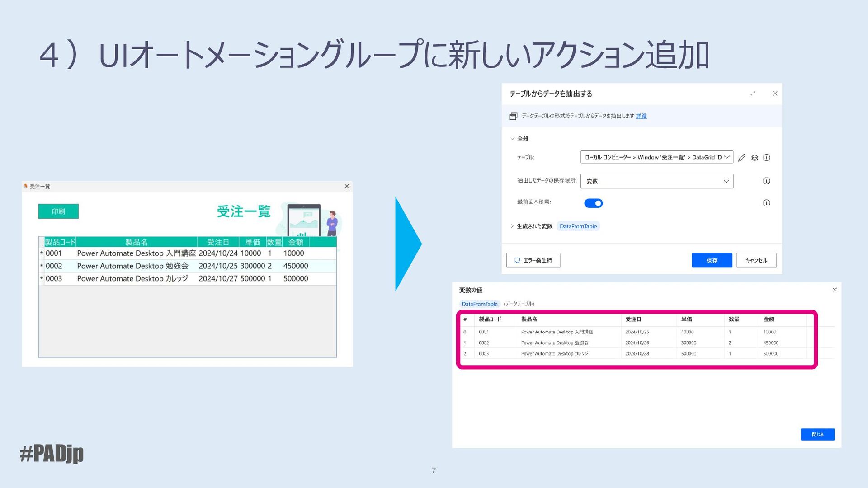Image resolution: width=868 pixels, height=488 pixels.
Task: Open the 詳細 link in dialog description
Action: point(641,116)
